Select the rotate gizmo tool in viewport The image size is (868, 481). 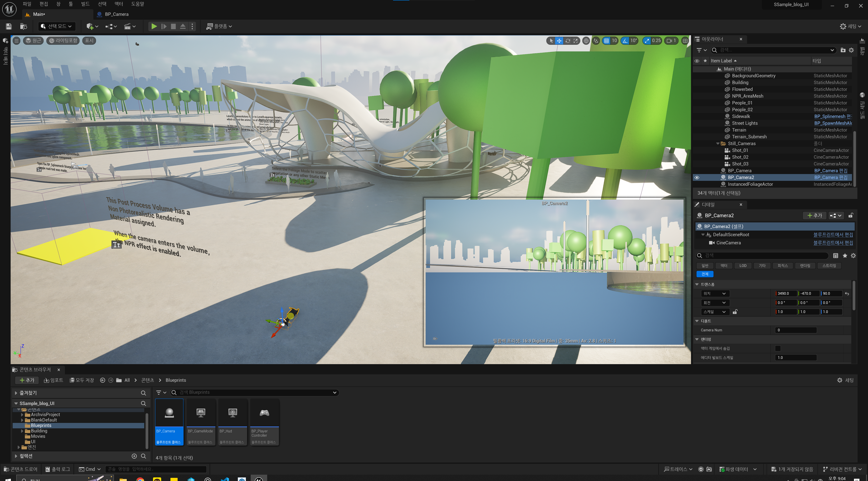568,41
